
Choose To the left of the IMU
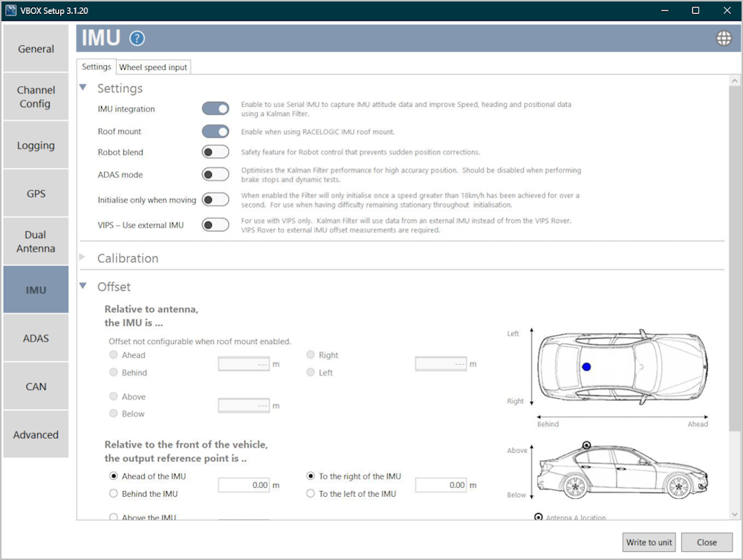click(310, 492)
